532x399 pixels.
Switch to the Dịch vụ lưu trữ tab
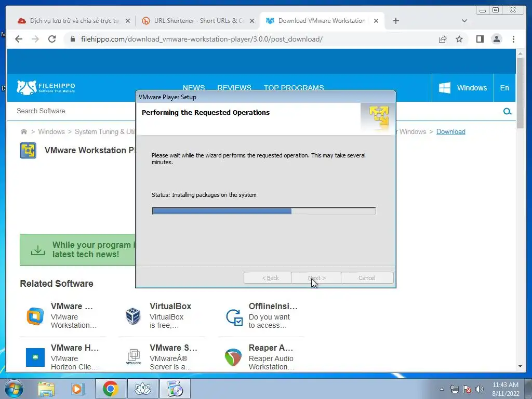click(x=74, y=21)
